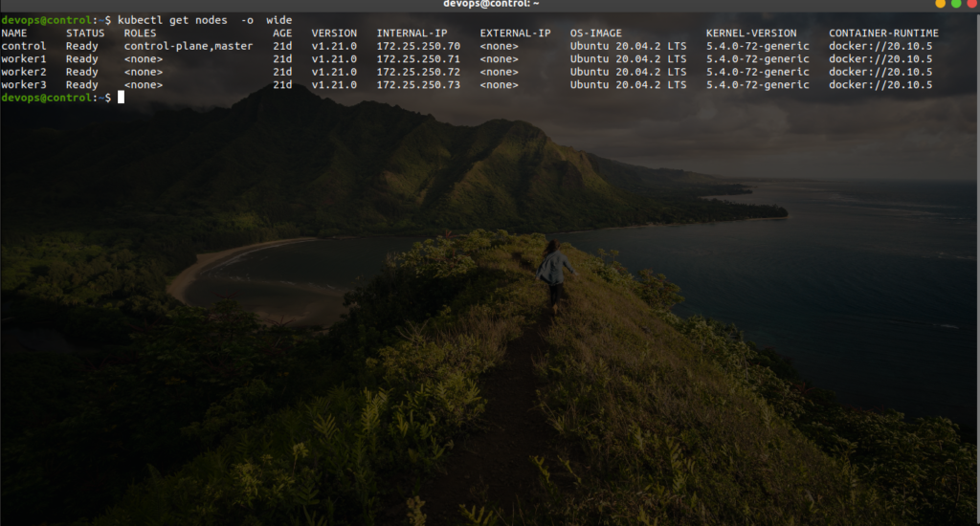Click the INTERNAL-IP column header

pos(412,33)
